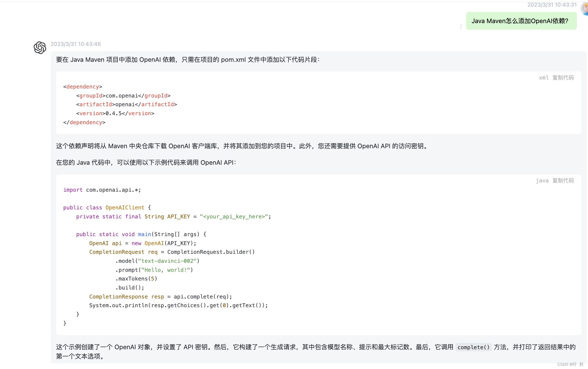Image resolution: width=588 pixels, height=369 pixels.
Task: Click the .maxTokens(5) line
Action: (136, 279)
